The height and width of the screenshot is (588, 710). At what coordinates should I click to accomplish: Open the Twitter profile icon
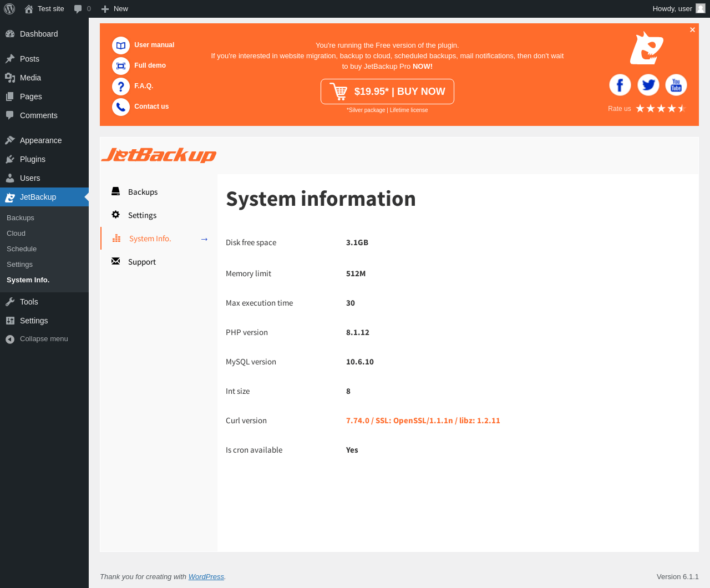pyautogui.click(x=648, y=85)
